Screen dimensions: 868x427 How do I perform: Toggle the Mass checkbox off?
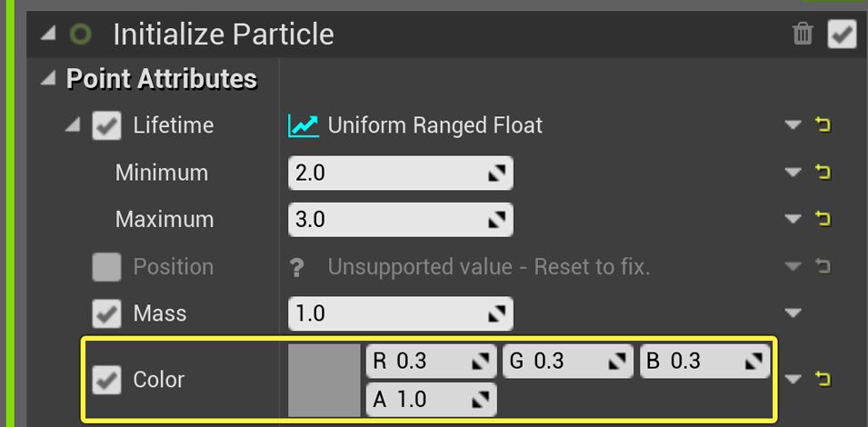coord(107,313)
